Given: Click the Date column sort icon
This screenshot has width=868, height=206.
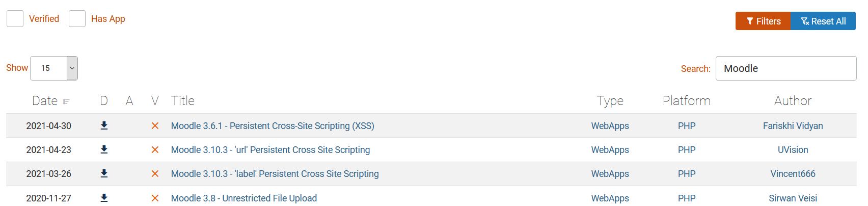Looking at the screenshot, I should 66,101.
